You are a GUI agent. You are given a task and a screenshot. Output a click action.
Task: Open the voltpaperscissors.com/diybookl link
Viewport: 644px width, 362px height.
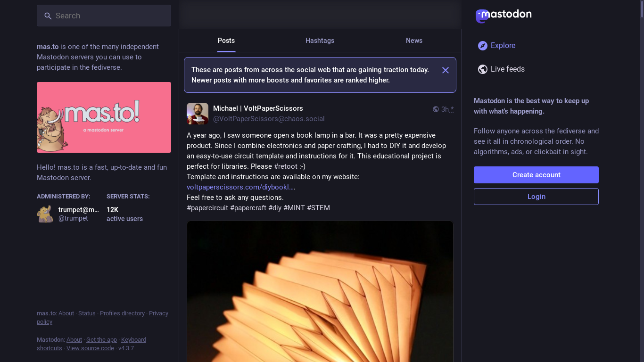(240, 187)
